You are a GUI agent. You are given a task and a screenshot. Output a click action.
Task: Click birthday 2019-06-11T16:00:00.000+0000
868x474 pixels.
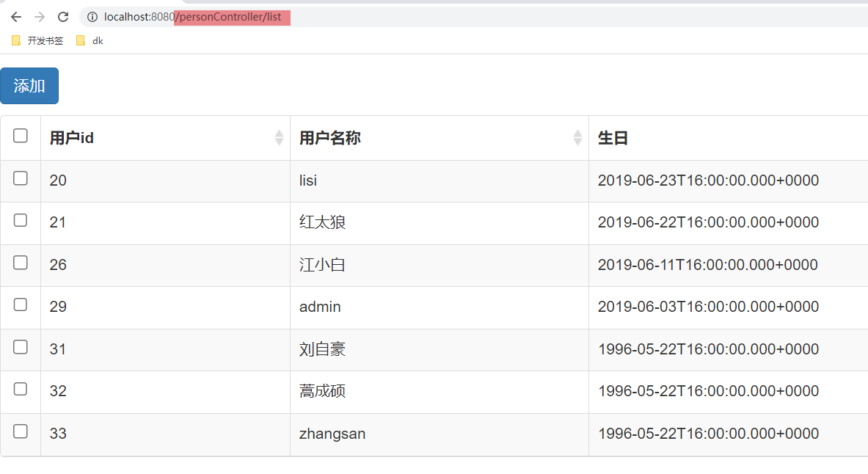(x=708, y=265)
